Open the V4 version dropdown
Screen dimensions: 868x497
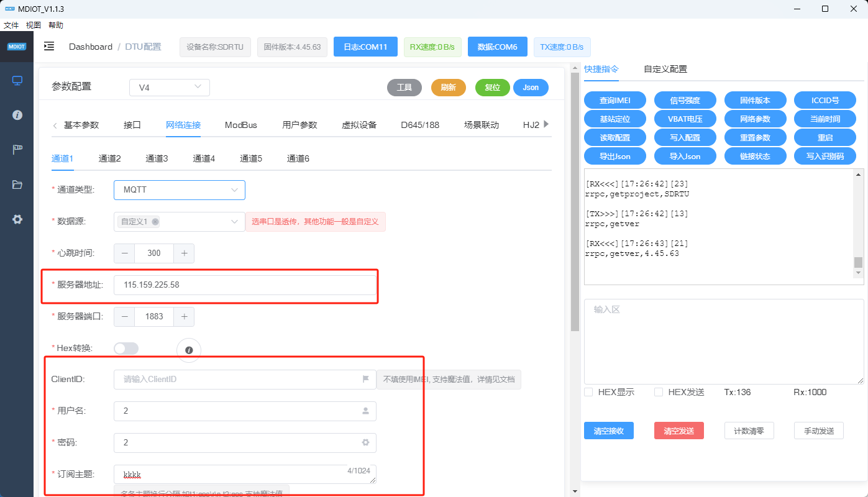169,88
